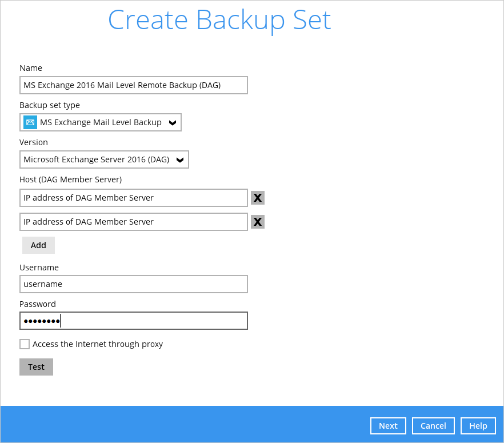504x443 pixels.
Task: Enable Access the Internet through proxy checkbox
Action: pyautogui.click(x=25, y=344)
